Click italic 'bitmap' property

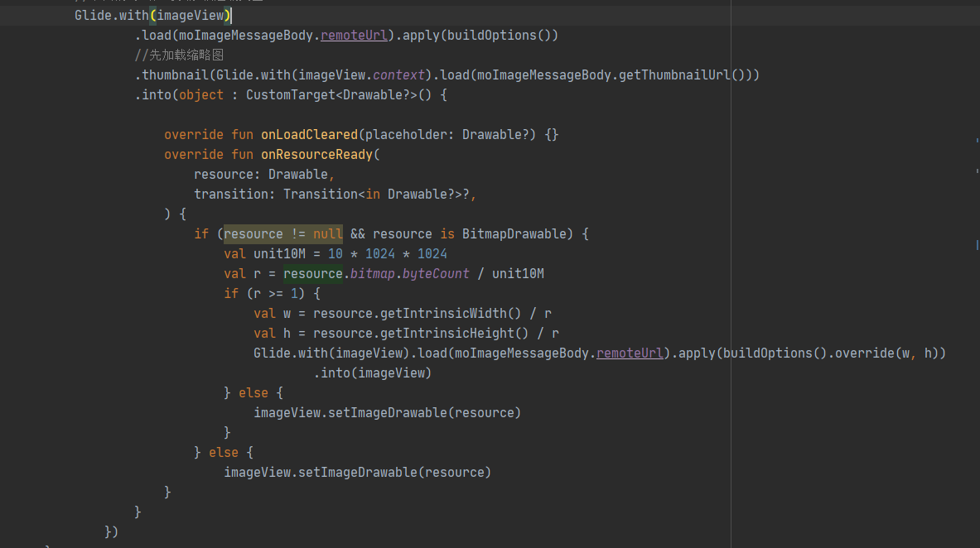pos(373,274)
